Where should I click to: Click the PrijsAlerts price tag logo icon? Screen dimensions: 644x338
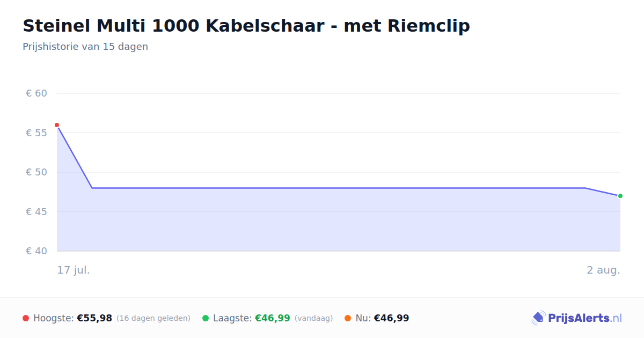coord(538,318)
